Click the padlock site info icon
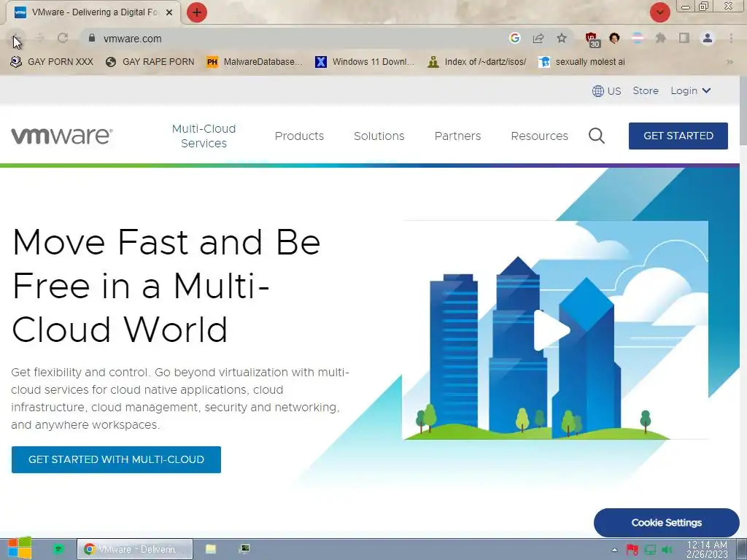The height and width of the screenshot is (560, 747). point(92,38)
